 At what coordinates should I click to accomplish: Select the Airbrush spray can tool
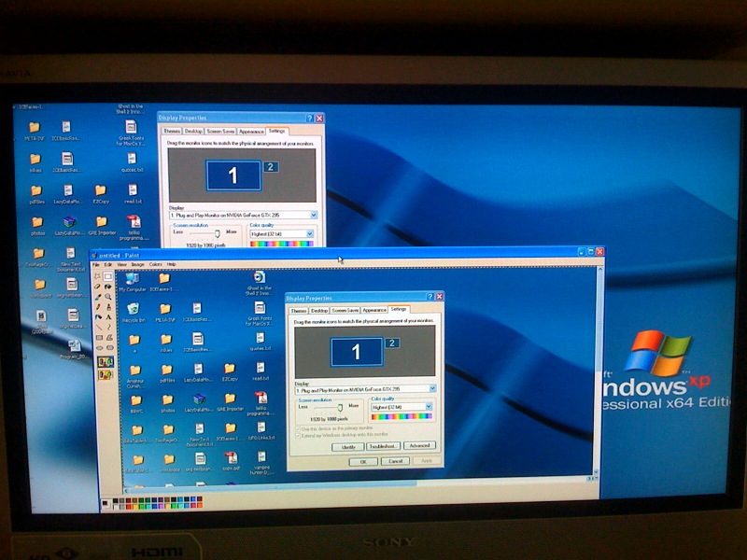click(99, 317)
